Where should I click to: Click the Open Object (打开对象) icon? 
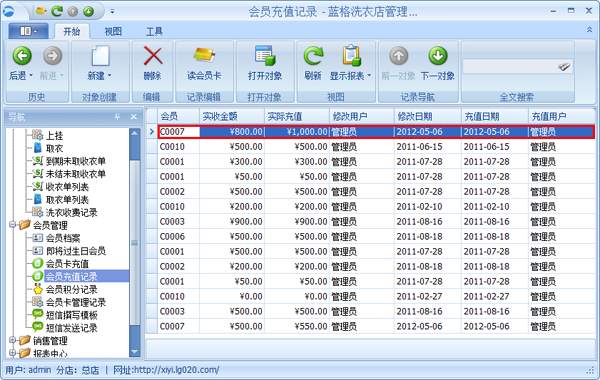pos(265,56)
